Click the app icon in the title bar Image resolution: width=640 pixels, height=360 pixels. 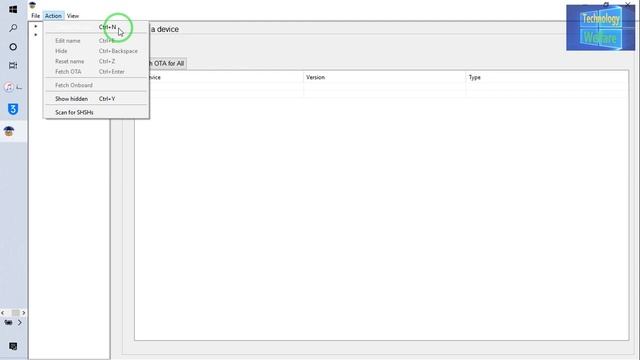point(33,5)
